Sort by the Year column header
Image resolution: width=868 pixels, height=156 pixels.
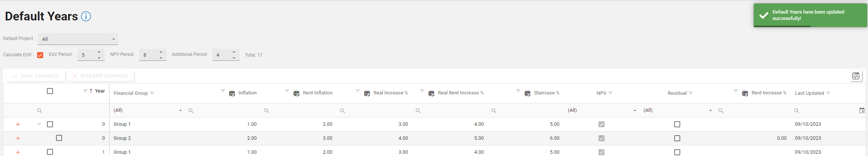pyautogui.click(x=100, y=91)
